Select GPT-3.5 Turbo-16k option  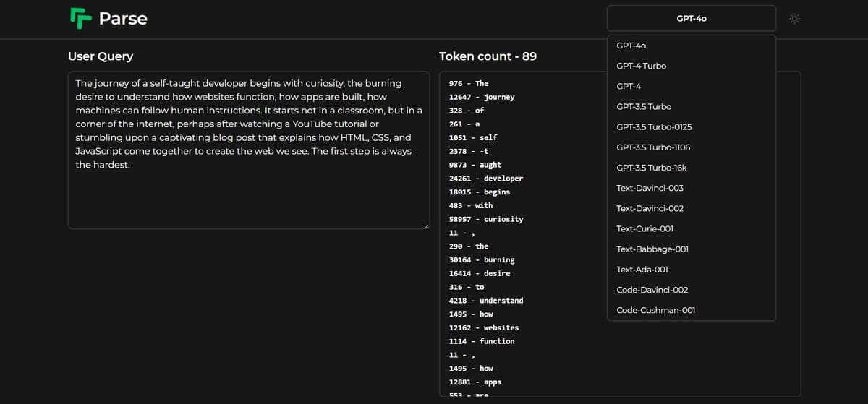coord(651,168)
